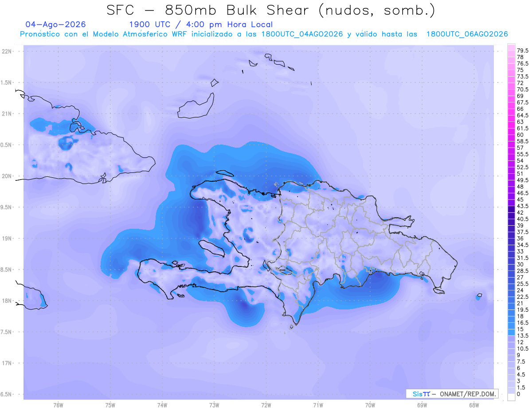Click longitude axis label '76W'

tap(58, 405)
